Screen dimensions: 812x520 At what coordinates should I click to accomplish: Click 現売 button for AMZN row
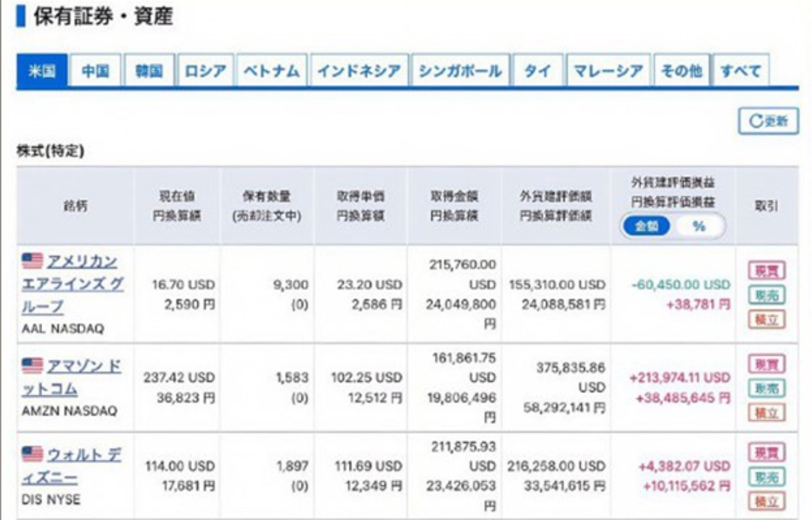tap(767, 389)
